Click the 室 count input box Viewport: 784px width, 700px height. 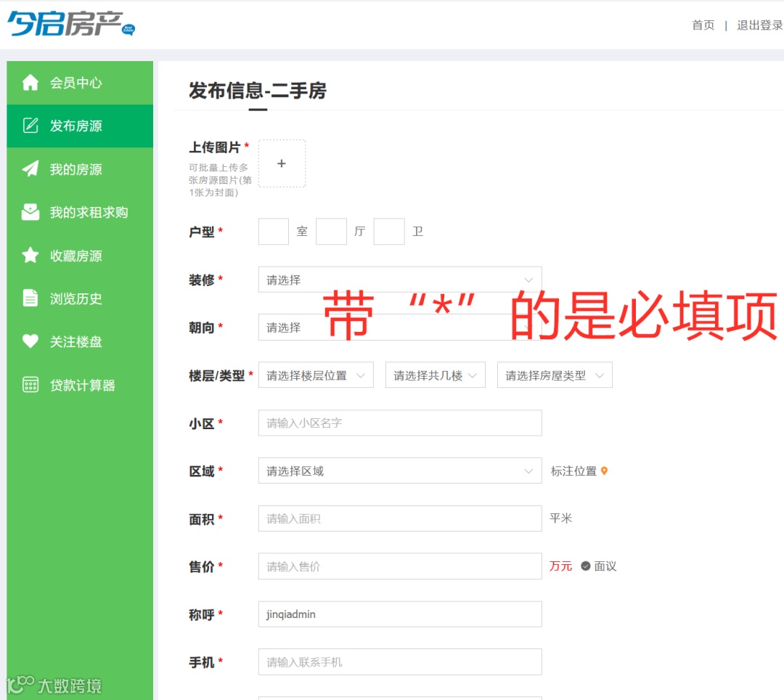[274, 231]
